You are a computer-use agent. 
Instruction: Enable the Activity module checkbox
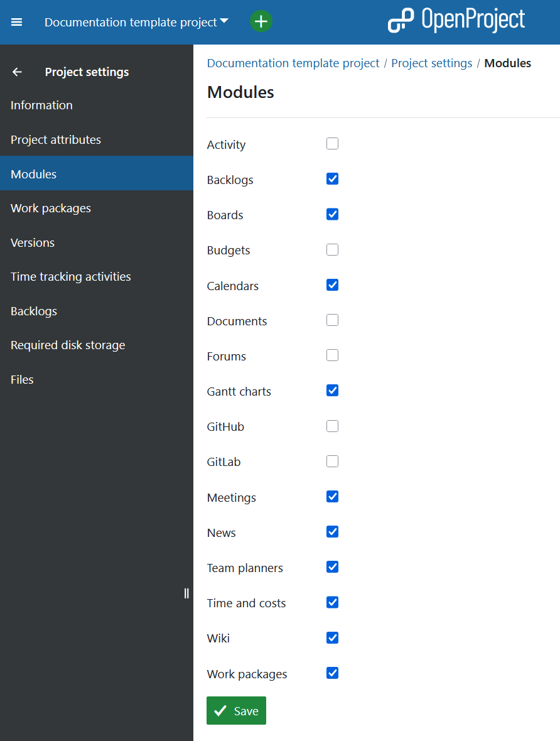tap(332, 144)
